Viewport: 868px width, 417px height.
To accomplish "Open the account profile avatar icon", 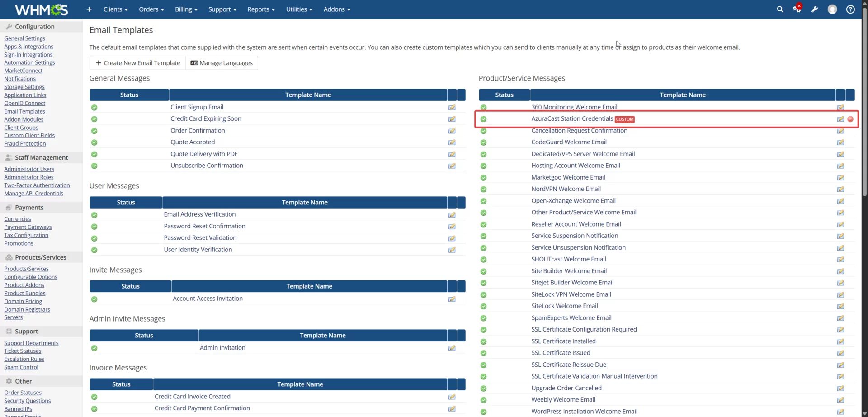I will (832, 9).
